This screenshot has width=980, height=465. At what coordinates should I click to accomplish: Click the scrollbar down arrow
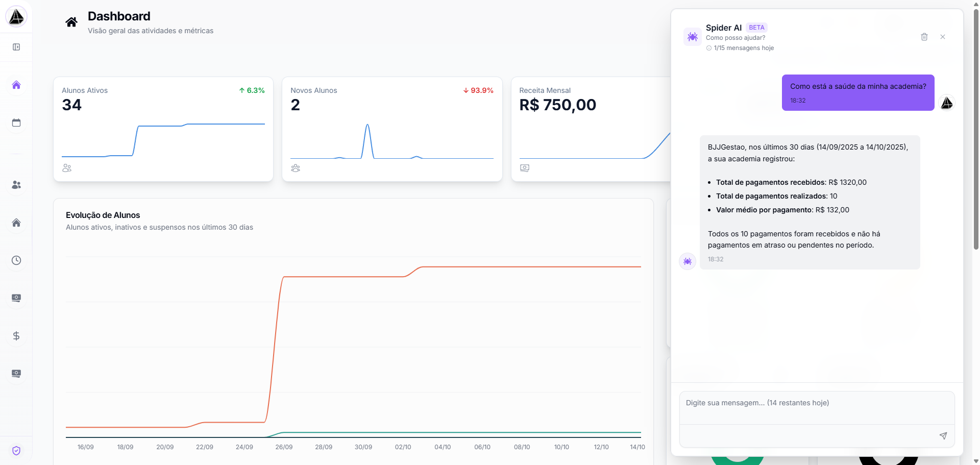(x=976, y=461)
